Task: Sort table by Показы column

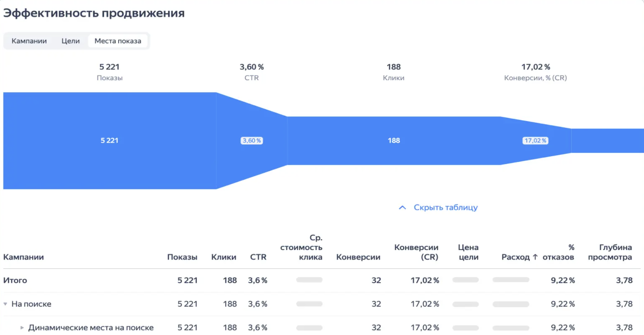Action: (182, 257)
